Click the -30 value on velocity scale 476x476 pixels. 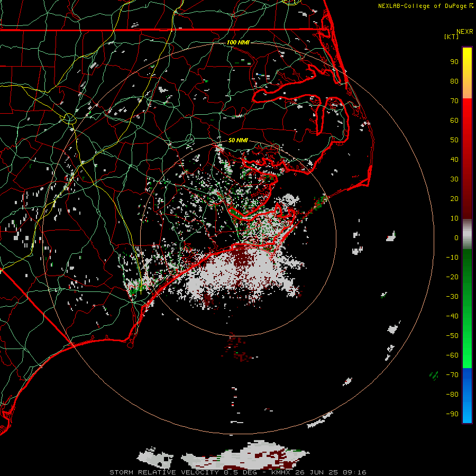coord(452,297)
